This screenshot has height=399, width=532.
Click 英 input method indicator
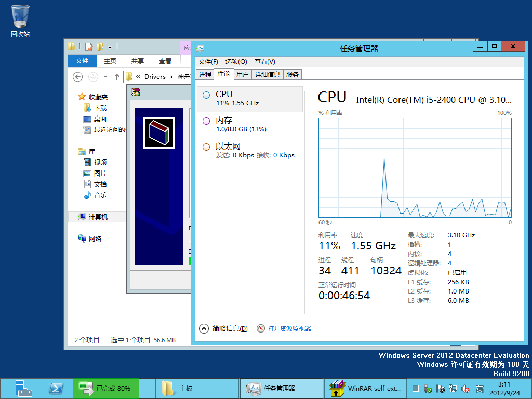(x=480, y=389)
